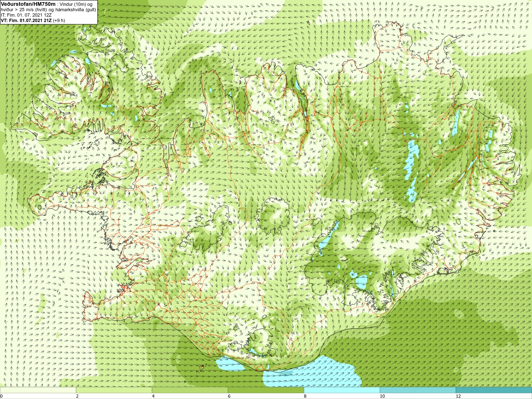Viewport: 532px width, 399px height.
Task: Click the '6' label on the wind scale
Action: (229, 396)
